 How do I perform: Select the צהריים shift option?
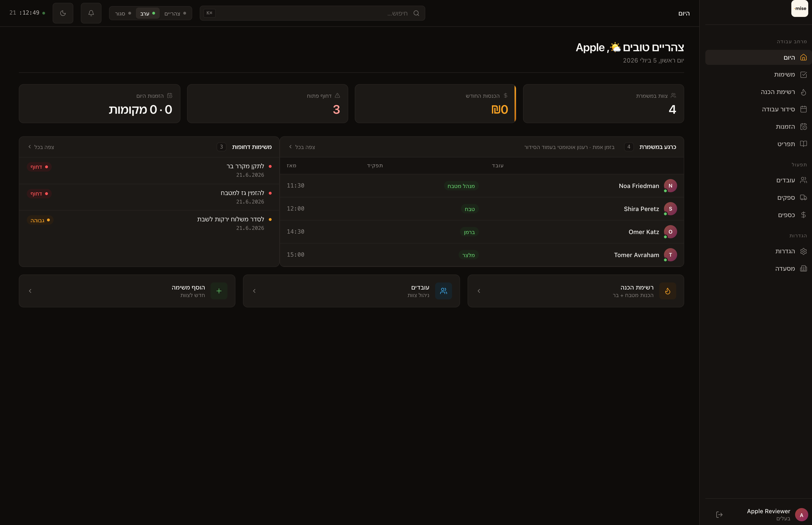(175, 13)
